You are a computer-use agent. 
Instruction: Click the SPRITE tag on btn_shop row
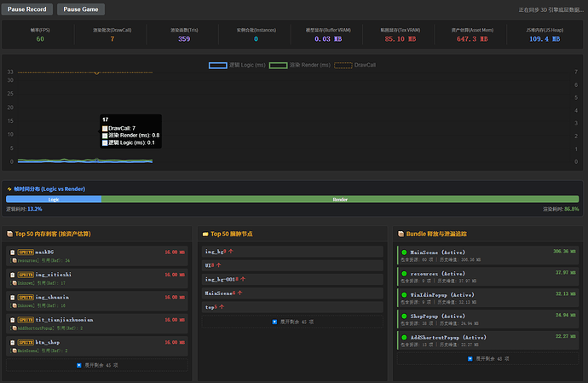pos(26,342)
